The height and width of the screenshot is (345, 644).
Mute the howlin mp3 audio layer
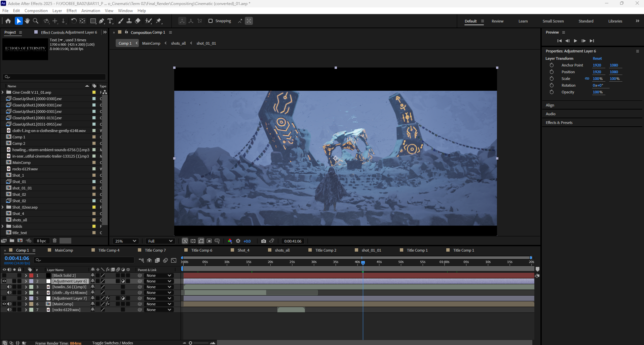(9, 287)
